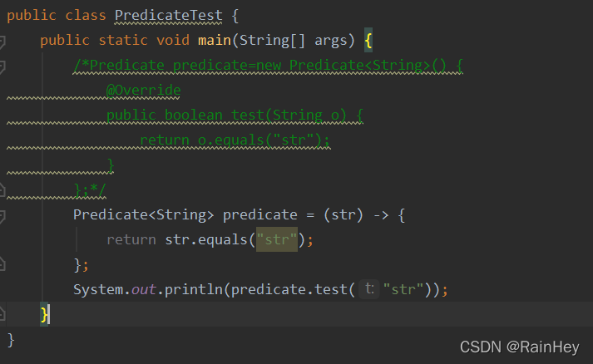Click the PredicateTest class name

[168, 16]
